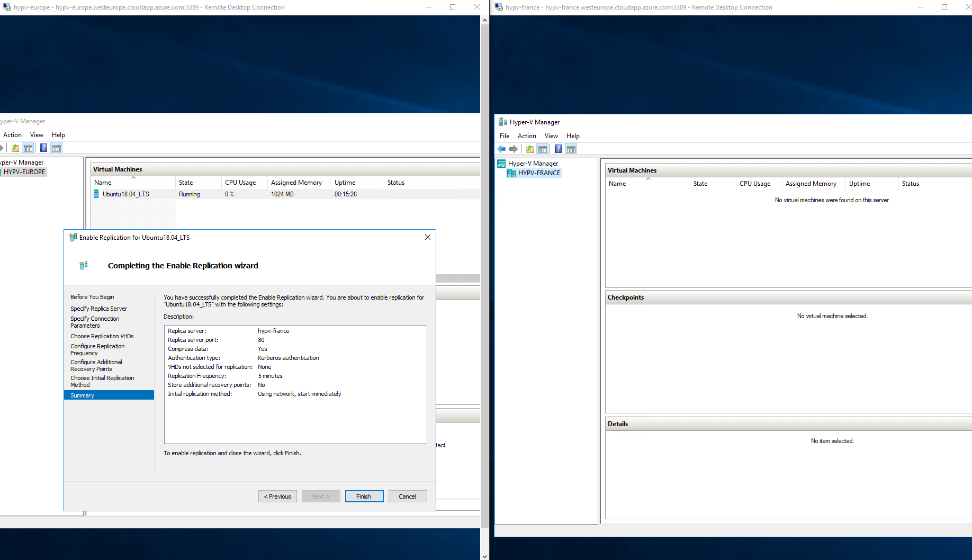Click the Forward arrow in hypv-france toolbar
The height and width of the screenshot is (560, 972).
514,149
